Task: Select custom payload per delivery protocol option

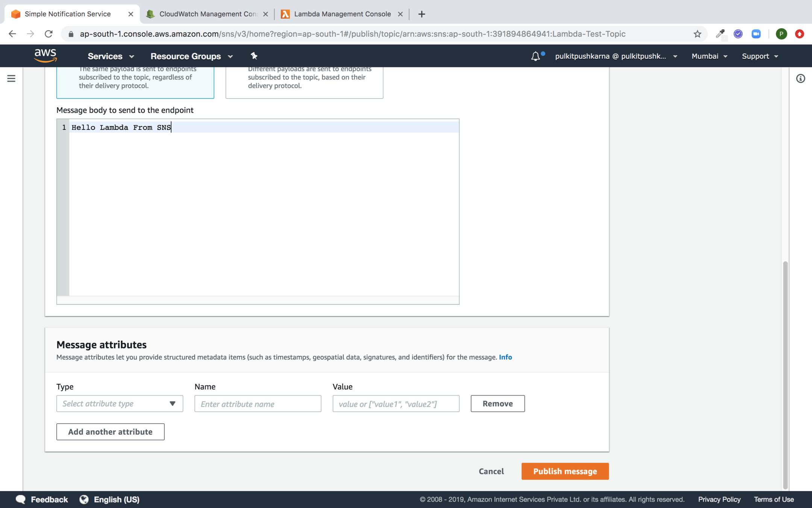Action: coord(304,81)
